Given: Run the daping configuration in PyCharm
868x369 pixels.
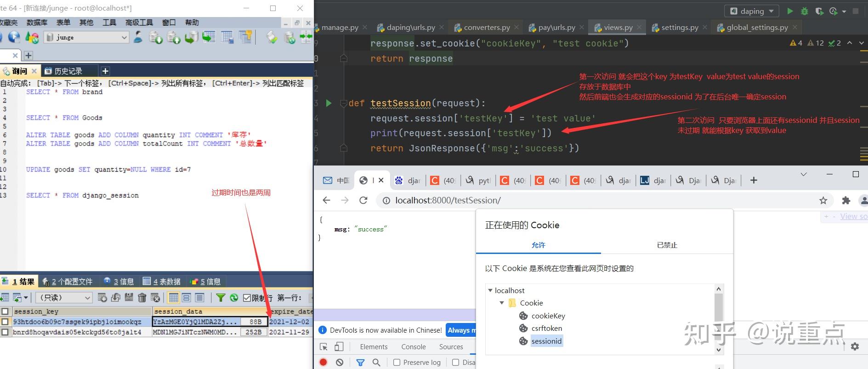Looking at the screenshot, I should 790,11.
